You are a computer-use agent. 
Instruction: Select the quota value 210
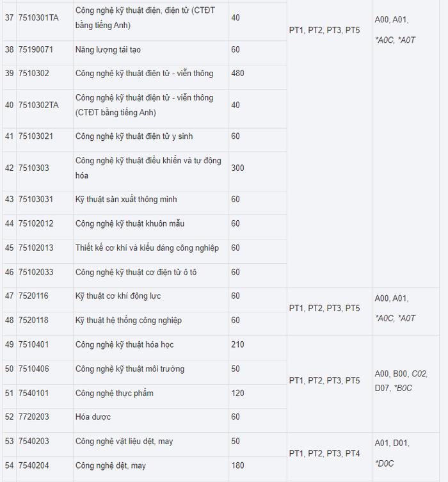tap(237, 344)
